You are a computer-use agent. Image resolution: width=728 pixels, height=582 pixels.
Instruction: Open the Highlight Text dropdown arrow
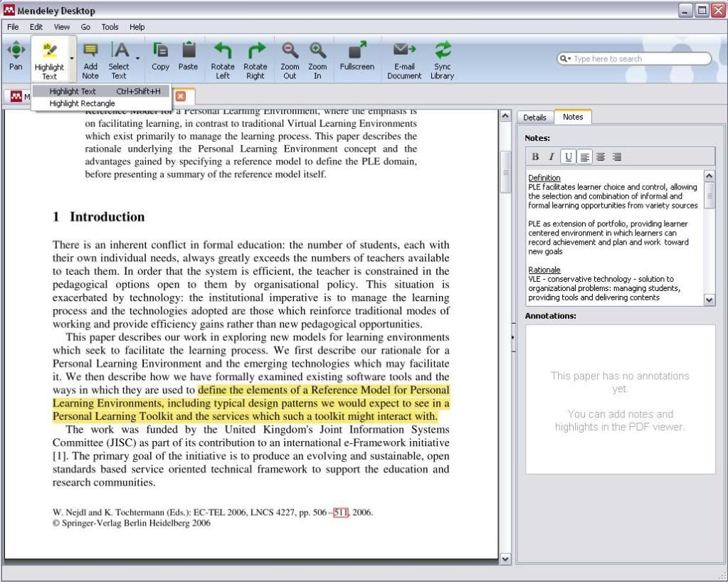coord(71,58)
